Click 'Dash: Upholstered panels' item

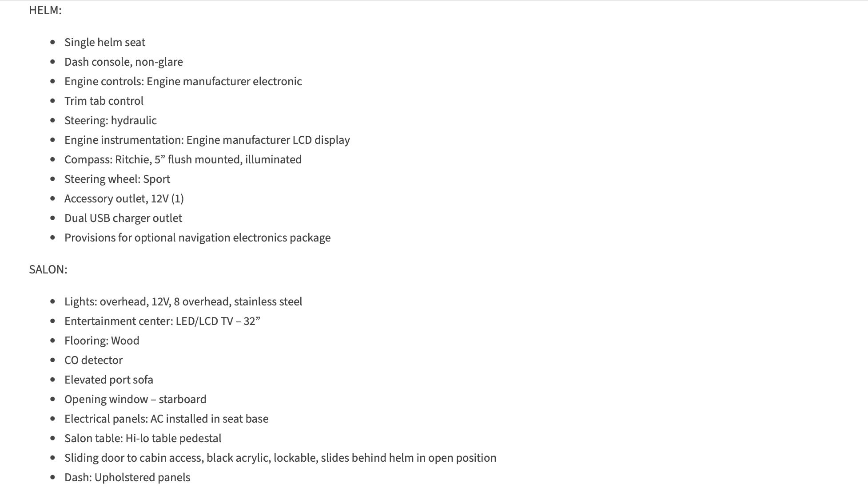click(x=127, y=477)
